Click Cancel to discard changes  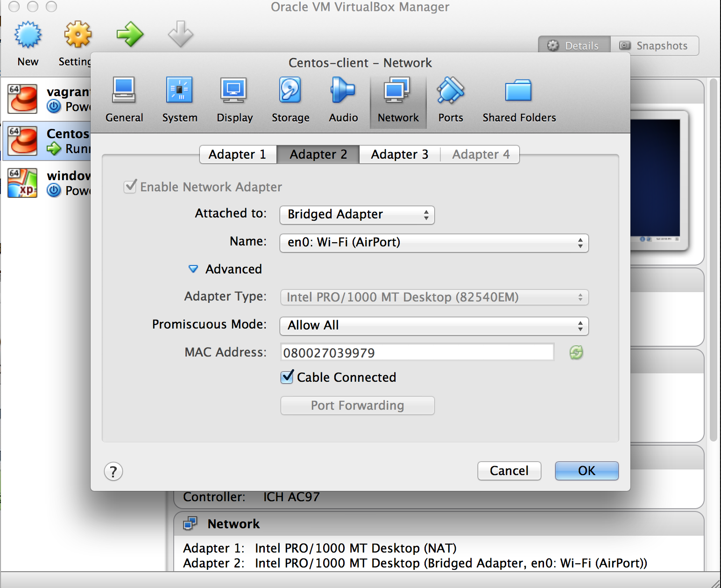(x=509, y=471)
